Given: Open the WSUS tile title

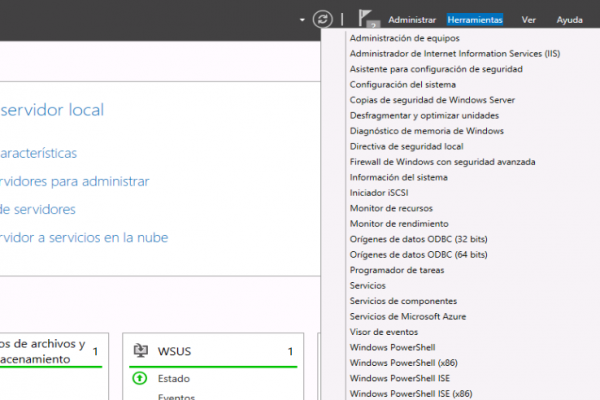Looking at the screenshot, I should click(174, 351).
